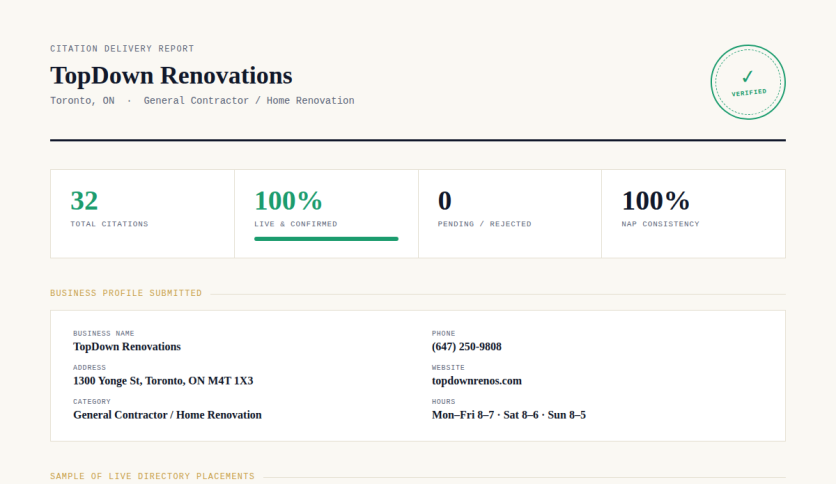Click the Pending / Rejected label
Screen dimensions: 836x484
tap(485, 224)
